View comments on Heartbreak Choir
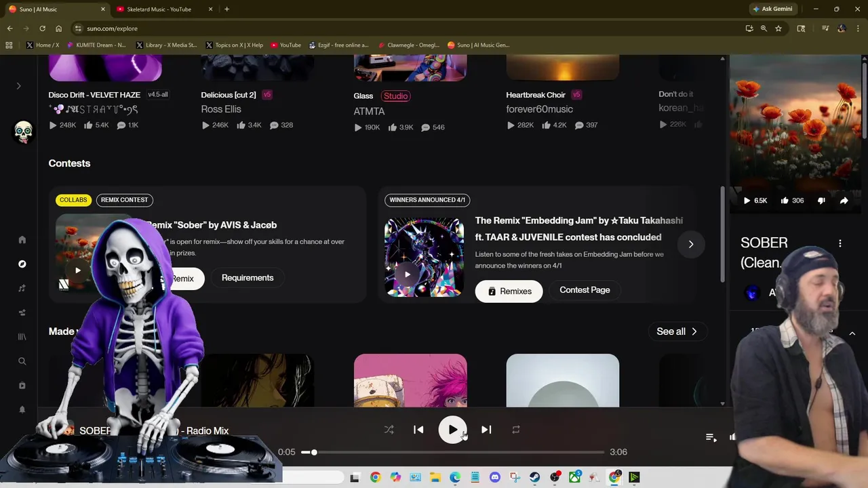Screen dimensions: 868x488 point(579,125)
